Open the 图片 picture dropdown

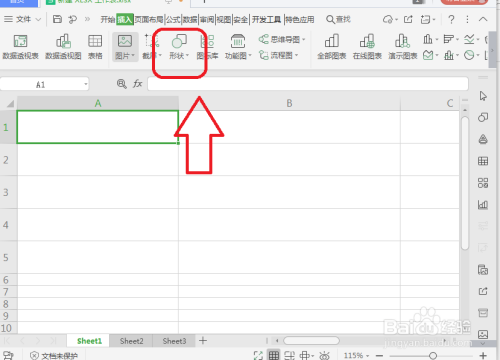125,47
